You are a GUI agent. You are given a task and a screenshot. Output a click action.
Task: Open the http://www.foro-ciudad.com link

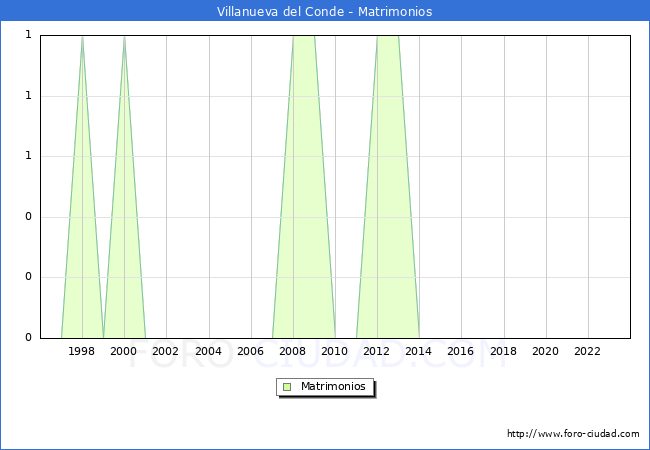tap(573, 434)
